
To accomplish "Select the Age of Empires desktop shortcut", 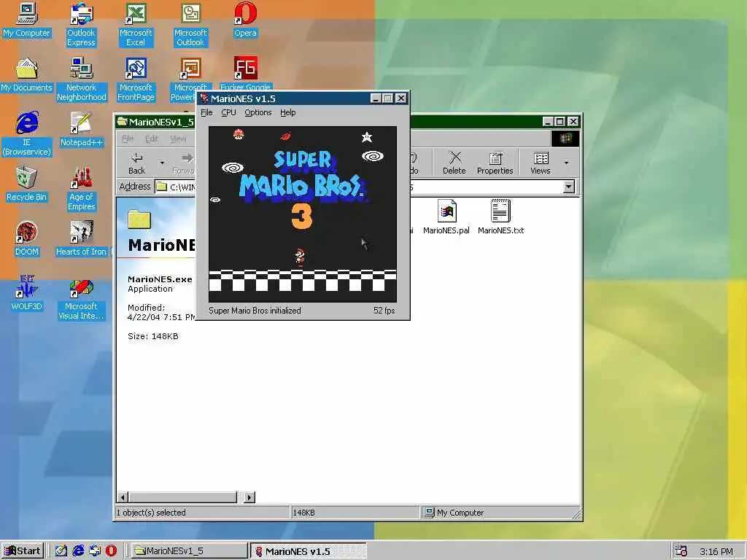I will 81,188.
